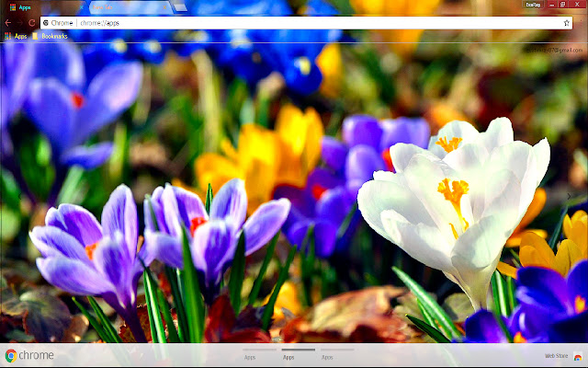View site information via the Chrome icon in the address bar

click(x=46, y=23)
